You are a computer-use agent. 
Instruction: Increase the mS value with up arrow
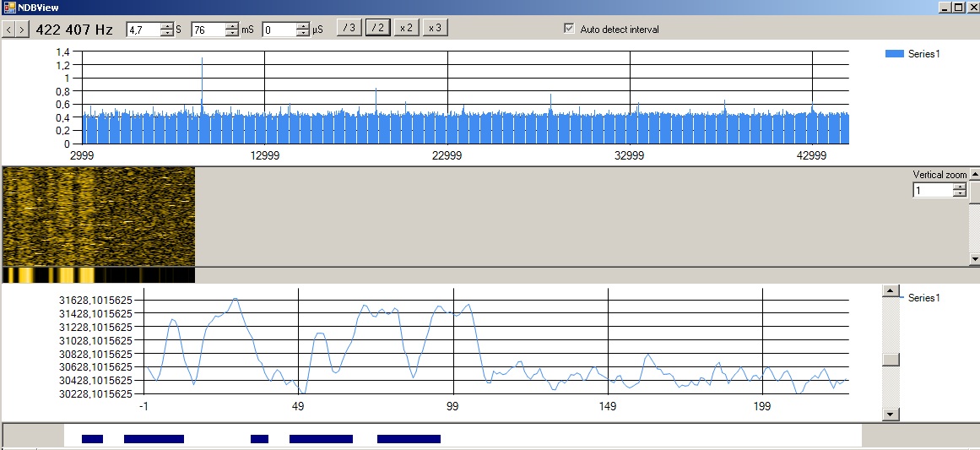(232, 25)
